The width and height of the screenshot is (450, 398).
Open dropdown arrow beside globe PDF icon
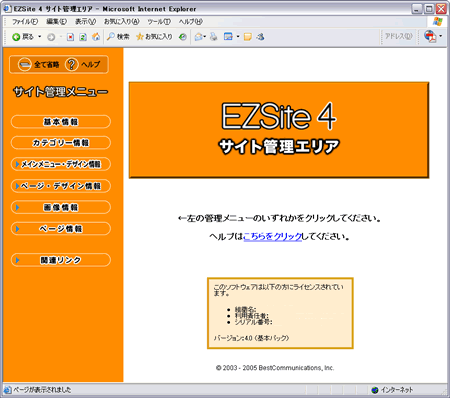coord(441,36)
